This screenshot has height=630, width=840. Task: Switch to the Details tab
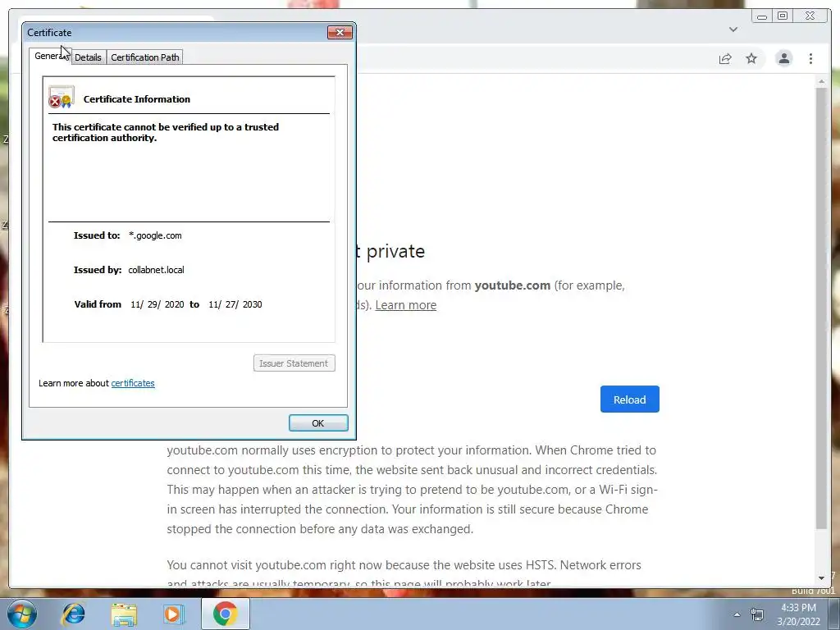coord(88,57)
